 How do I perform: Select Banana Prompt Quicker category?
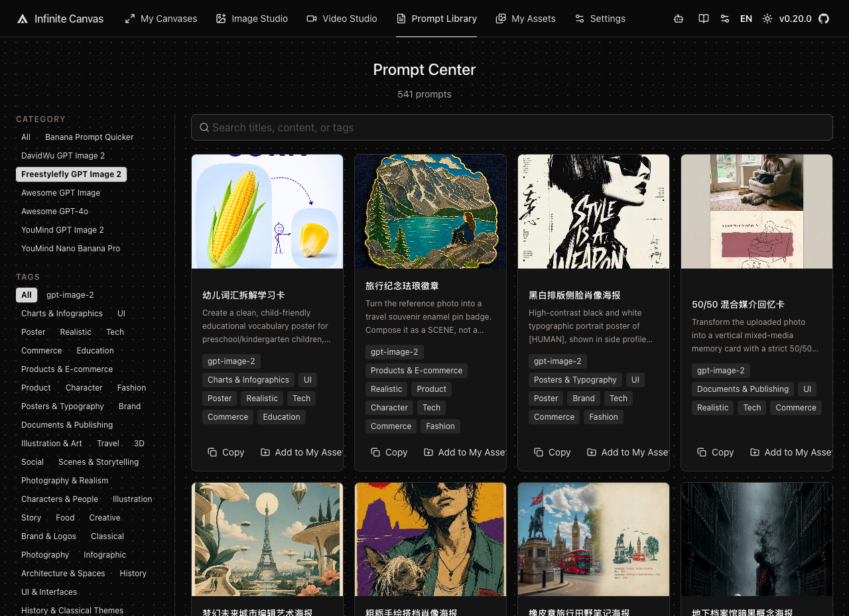click(90, 137)
